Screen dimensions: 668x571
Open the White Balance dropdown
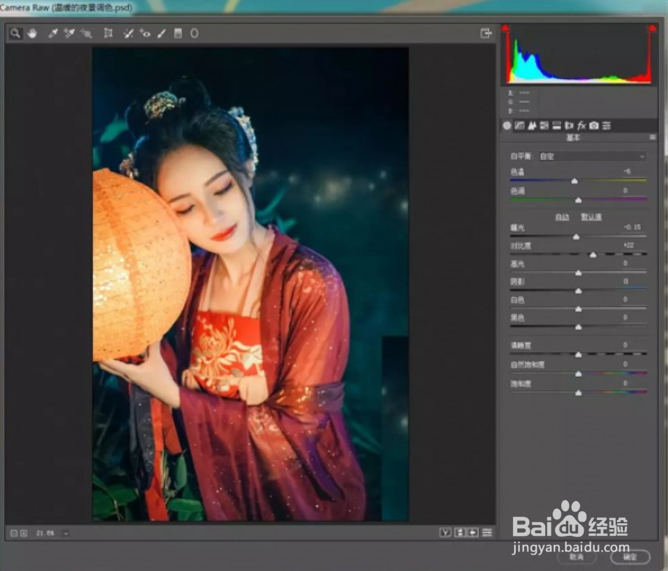pyautogui.click(x=592, y=156)
